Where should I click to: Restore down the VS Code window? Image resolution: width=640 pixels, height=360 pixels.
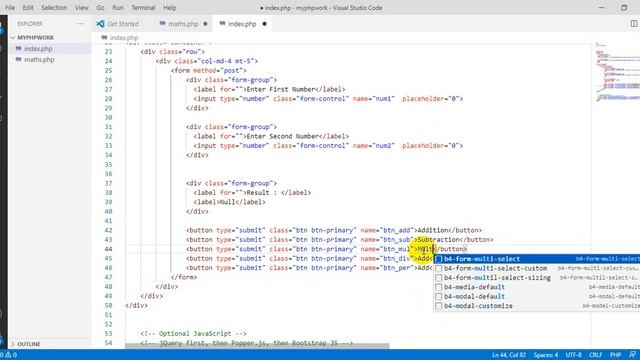pyautogui.click(x=624, y=8)
